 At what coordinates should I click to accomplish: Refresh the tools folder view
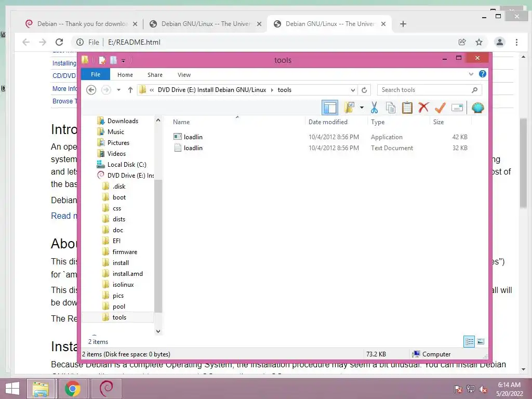(364, 90)
